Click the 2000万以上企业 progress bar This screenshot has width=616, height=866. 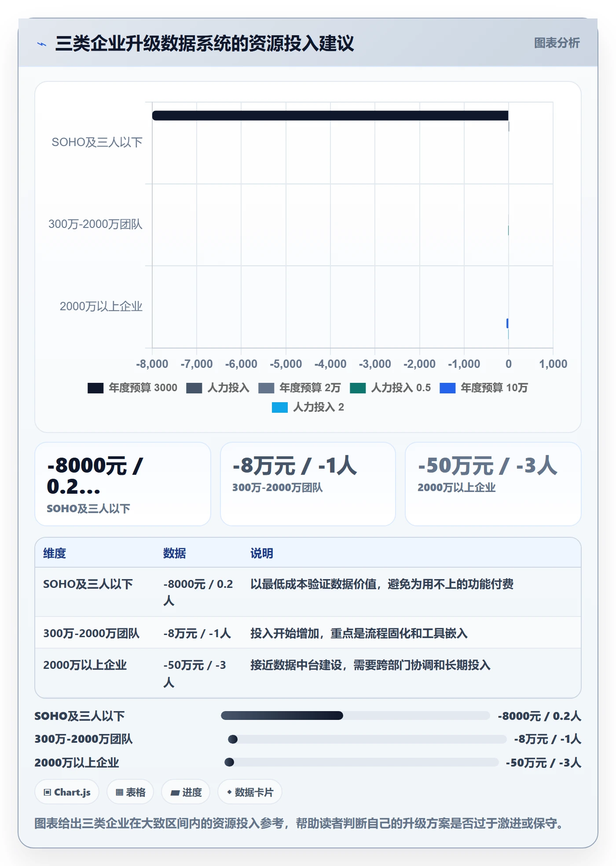[x=362, y=762]
